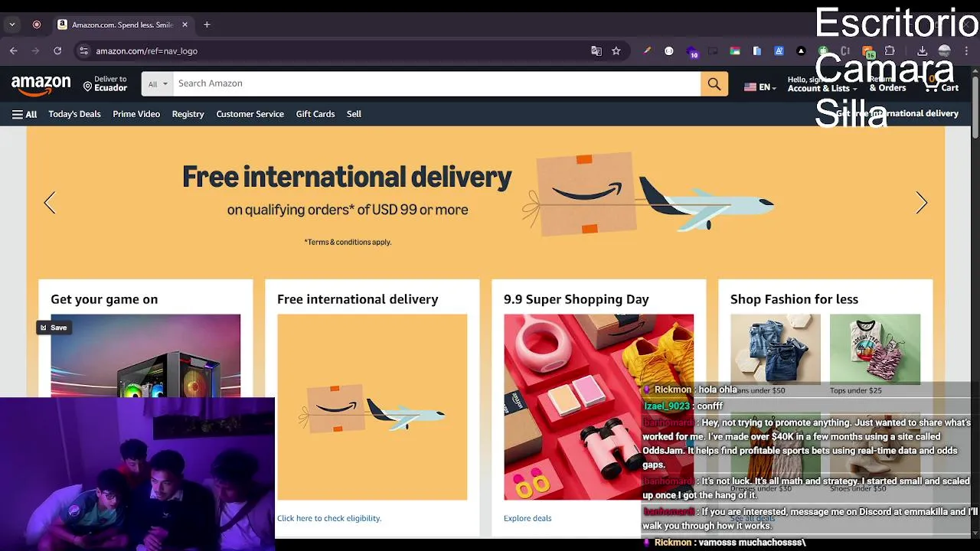
Task: Open the Chrome three-dot menu
Action: [967, 51]
